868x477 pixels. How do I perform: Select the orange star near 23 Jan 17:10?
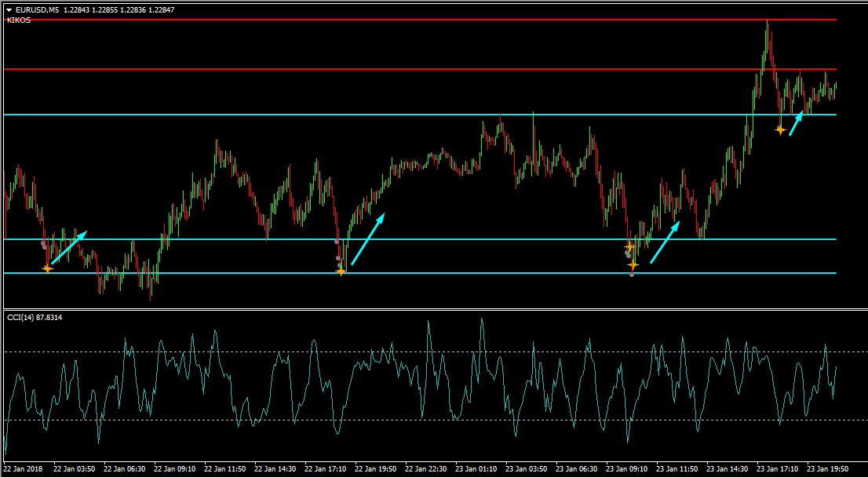pyautogui.click(x=780, y=129)
